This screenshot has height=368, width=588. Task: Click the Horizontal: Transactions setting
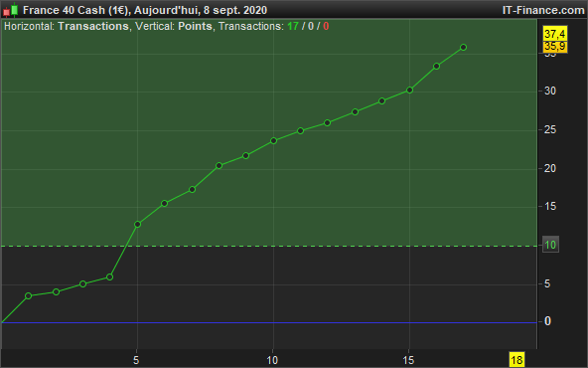[67, 26]
